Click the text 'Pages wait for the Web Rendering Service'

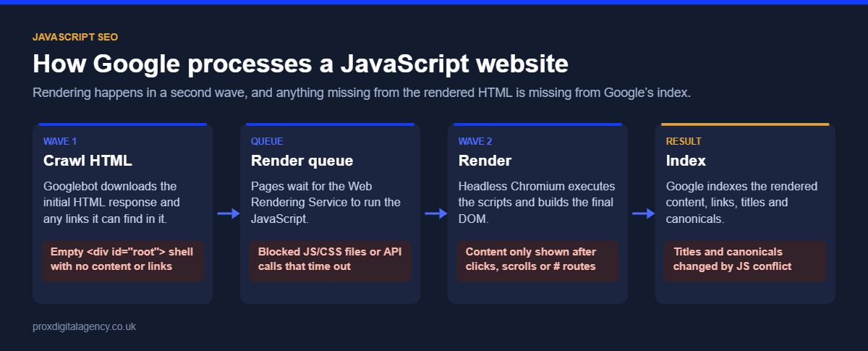(x=325, y=203)
